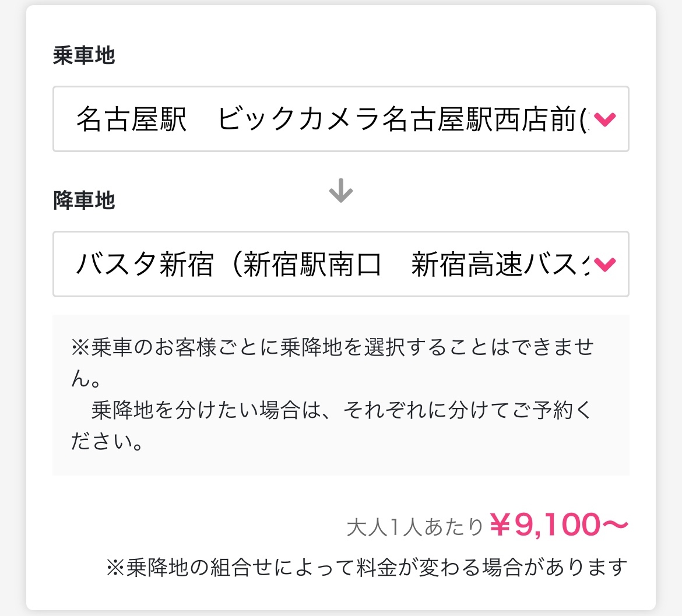The height and width of the screenshot is (616, 682).
Task: Select the pink ¥9,100〜 price text
Action: click(559, 525)
